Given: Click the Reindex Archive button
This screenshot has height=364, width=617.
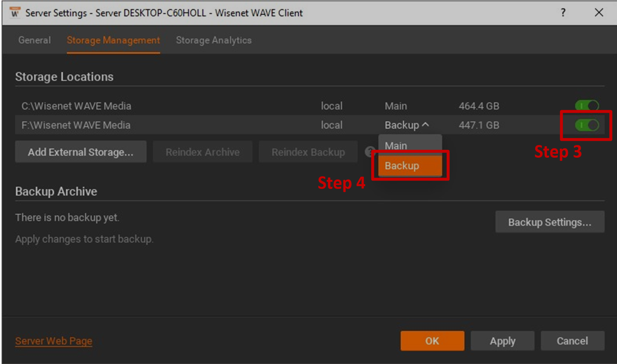Looking at the screenshot, I should (x=203, y=152).
